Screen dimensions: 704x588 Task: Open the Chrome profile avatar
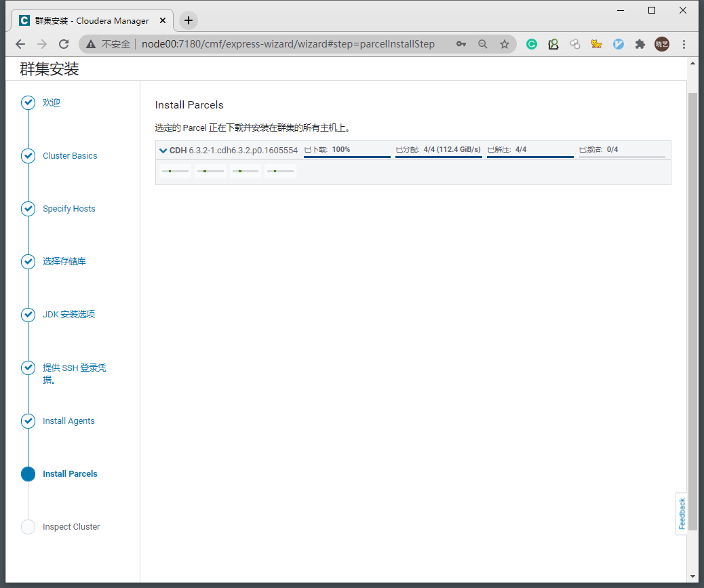tap(662, 44)
